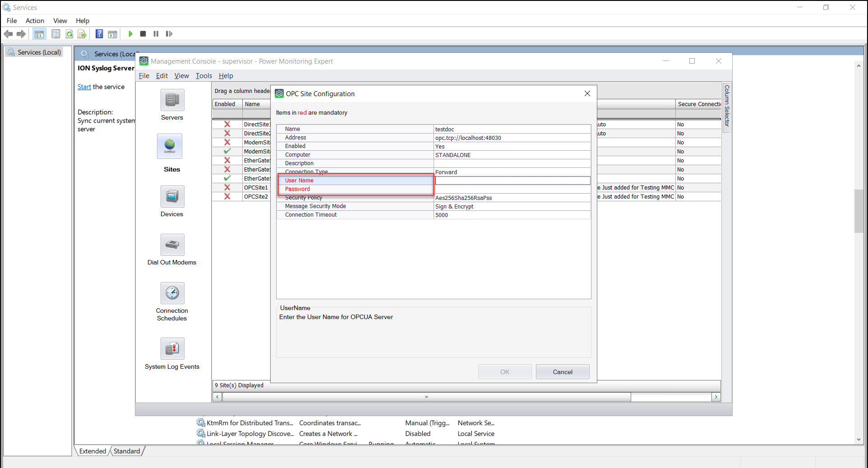Click the Services (Local) tree node
The image size is (868, 468).
click(x=34, y=52)
